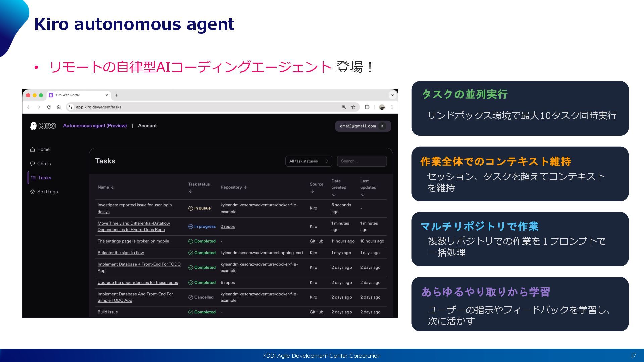The height and width of the screenshot is (362, 644).
Task: Open the All task statuses dropdown
Action: [309, 161]
